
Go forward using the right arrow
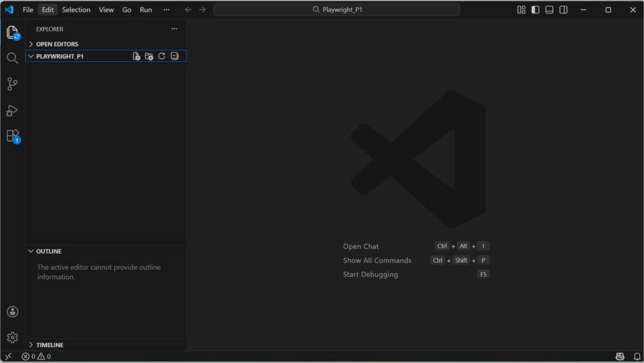pos(202,9)
